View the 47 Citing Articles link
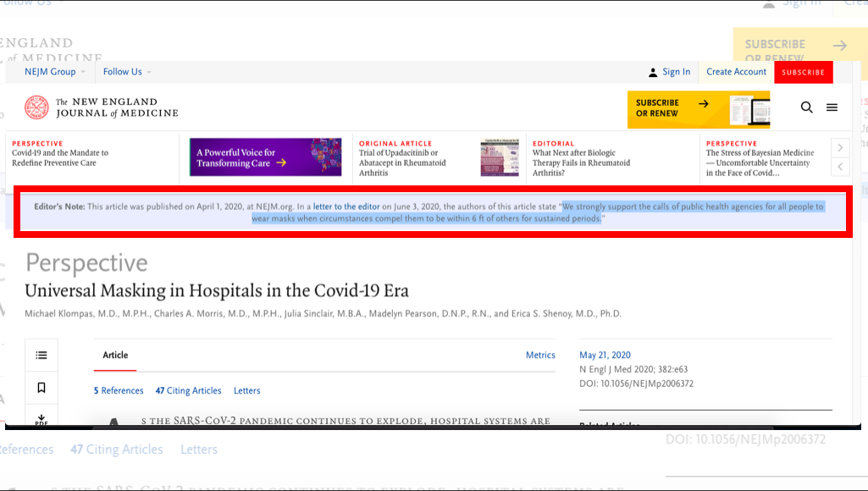 (x=188, y=391)
